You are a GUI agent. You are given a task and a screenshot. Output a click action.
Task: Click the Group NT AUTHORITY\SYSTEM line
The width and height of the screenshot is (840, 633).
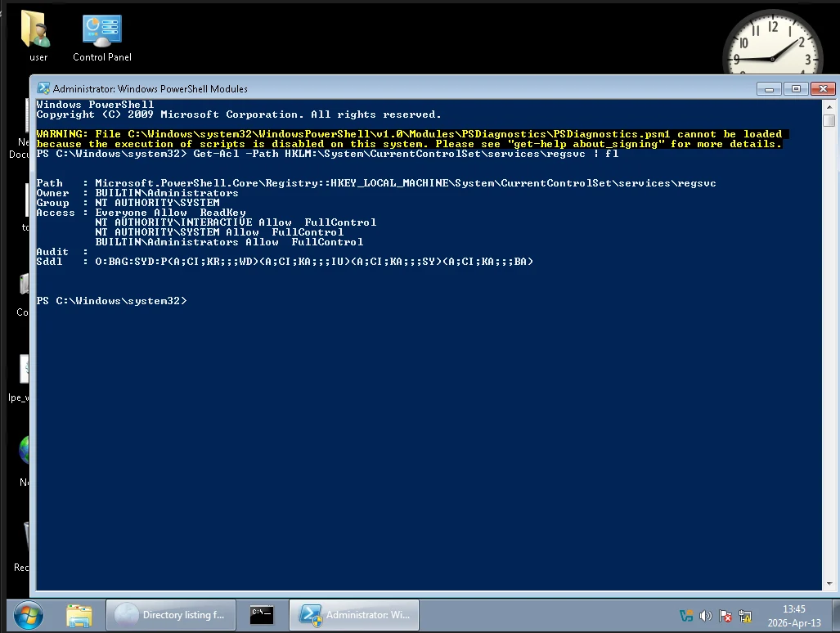pos(128,203)
